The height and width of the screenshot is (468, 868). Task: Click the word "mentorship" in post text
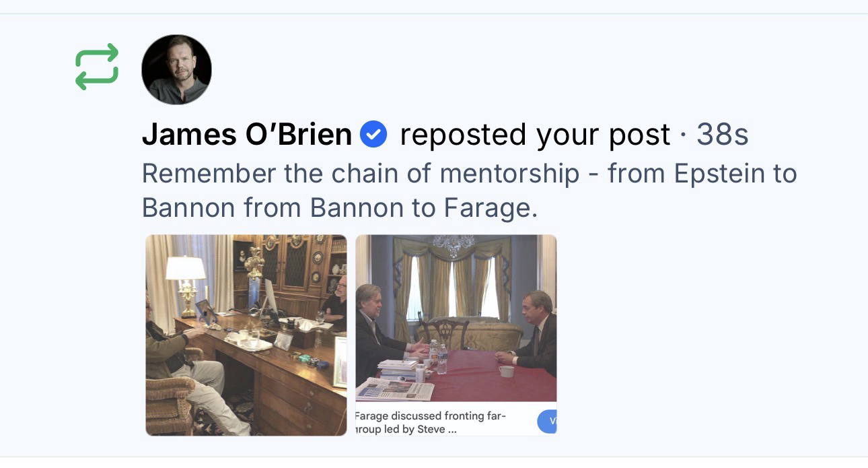[509, 174]
